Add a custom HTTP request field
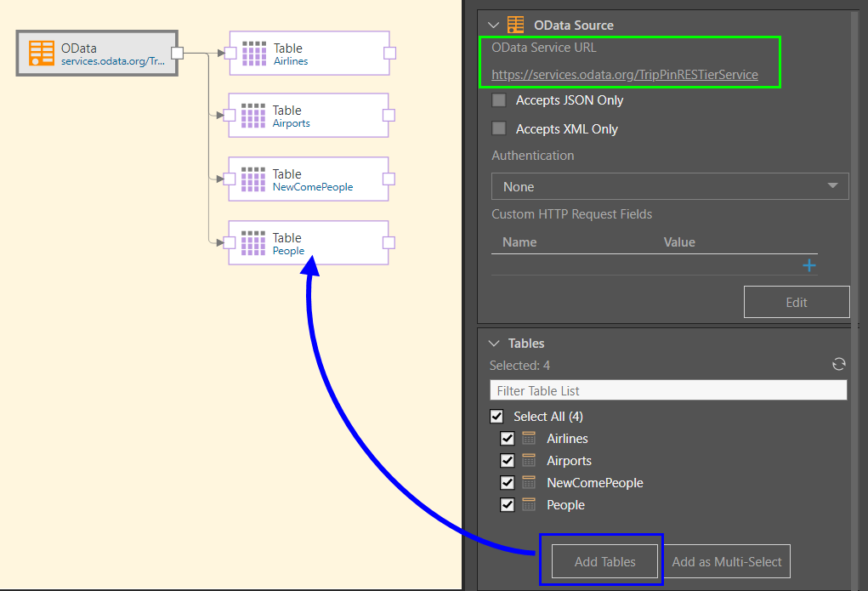 (x=808, y=266)
